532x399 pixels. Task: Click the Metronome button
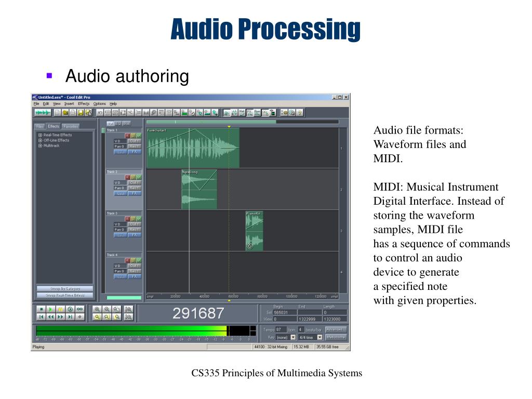336,337
